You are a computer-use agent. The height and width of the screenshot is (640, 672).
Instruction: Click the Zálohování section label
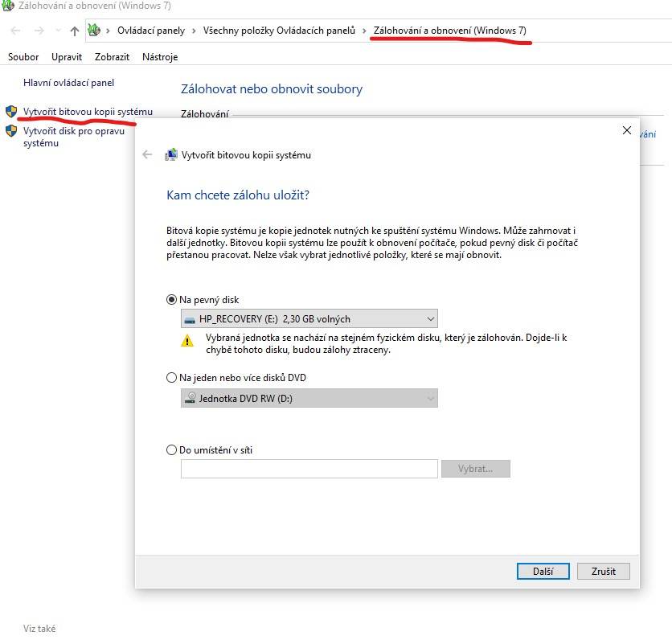point(205,114)
